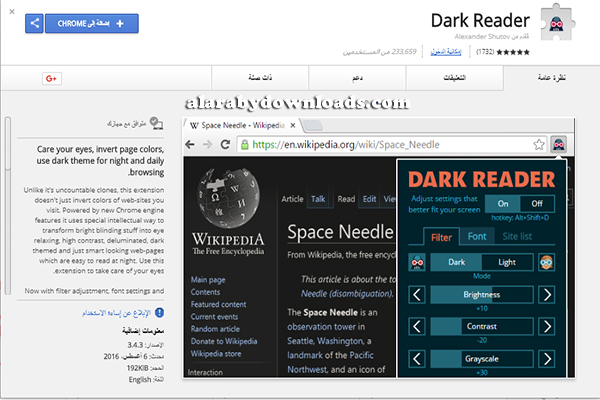Decrease Grayscale with left arrow
Viewport: 600px width, 400px height.
tap(417, 359)
